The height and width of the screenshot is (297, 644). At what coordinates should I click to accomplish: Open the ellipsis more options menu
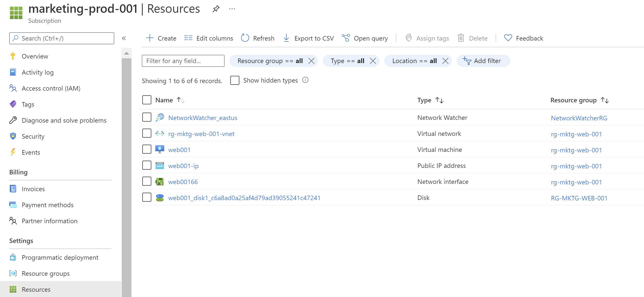pos(232,9)
